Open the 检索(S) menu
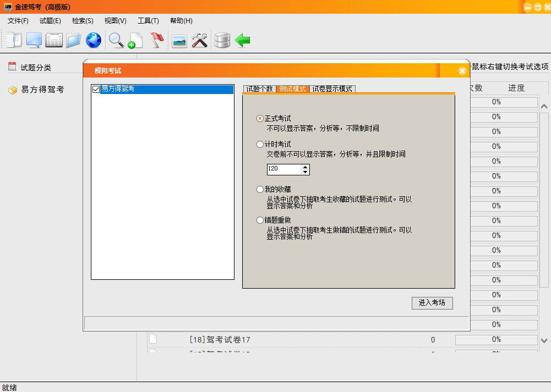This screenshot has height=392, width=551. tap(83, 21)
